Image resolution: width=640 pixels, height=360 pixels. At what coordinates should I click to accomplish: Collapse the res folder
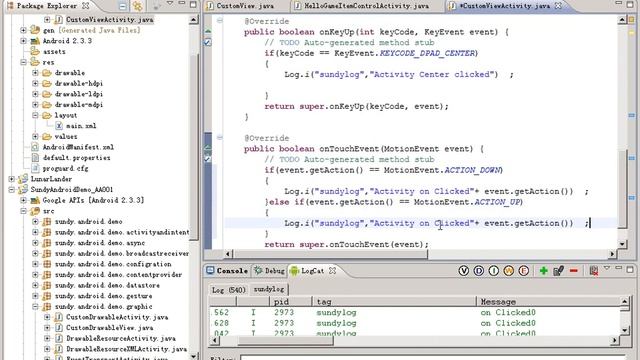23,62
